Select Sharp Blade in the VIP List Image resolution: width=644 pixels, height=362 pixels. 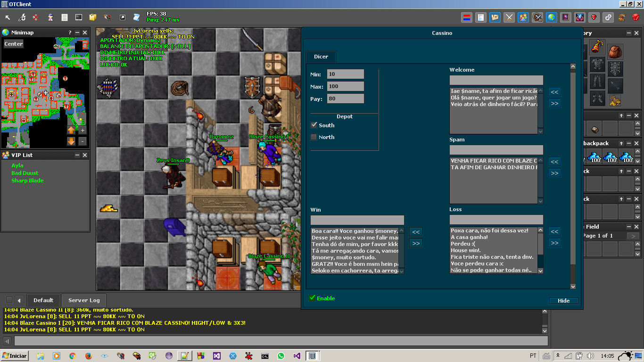pyautogui.click(x=27, y=181)
